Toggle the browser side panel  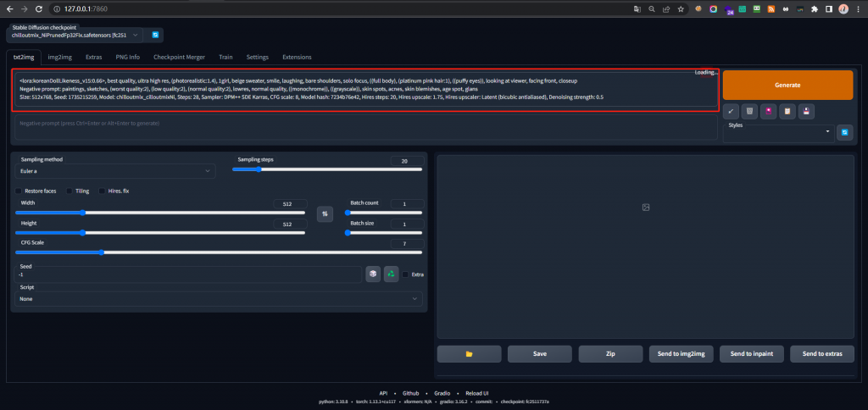pos(829,8)
